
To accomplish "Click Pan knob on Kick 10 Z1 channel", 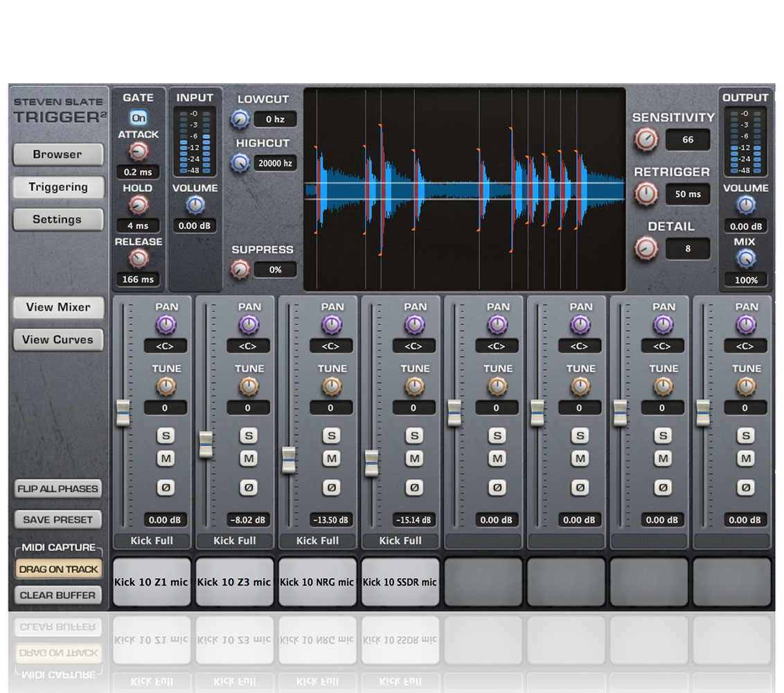I will 166,325.
